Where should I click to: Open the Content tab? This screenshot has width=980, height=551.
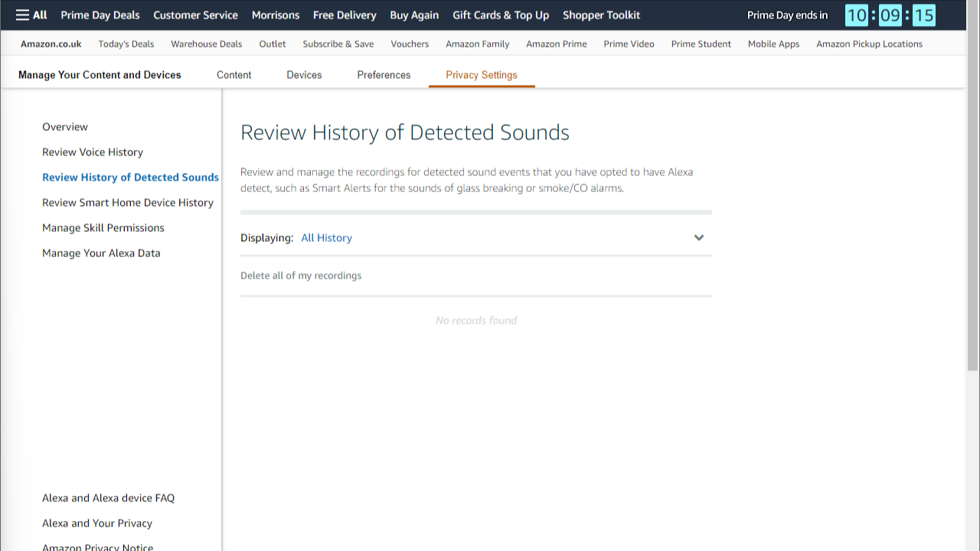coord(234,75)
